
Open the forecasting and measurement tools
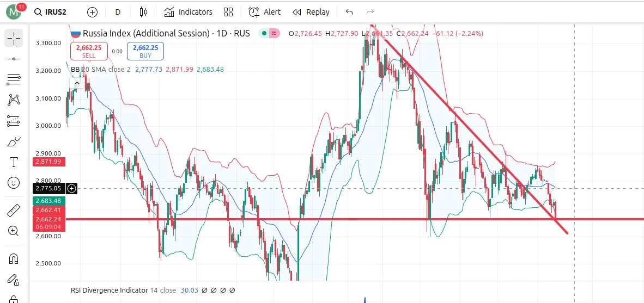(x=14, y=121)
